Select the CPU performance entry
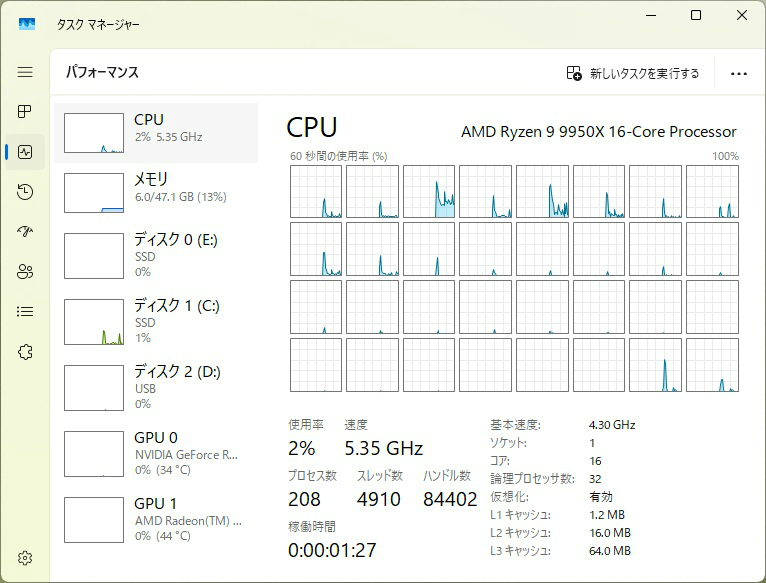The image size is (766, 583). [155, 132]
